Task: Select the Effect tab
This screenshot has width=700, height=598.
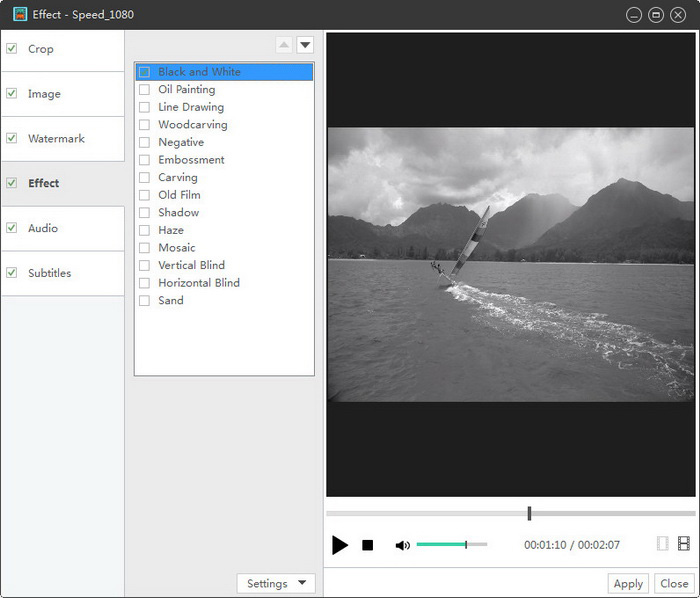Action: pyautogui.click(x=63, y=183)
